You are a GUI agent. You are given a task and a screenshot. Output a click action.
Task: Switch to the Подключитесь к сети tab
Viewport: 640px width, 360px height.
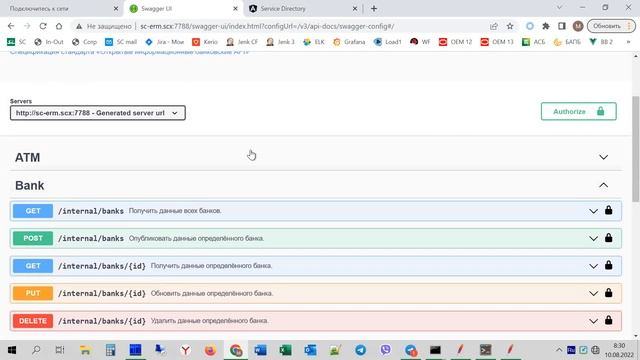click(x=61, y=9)
